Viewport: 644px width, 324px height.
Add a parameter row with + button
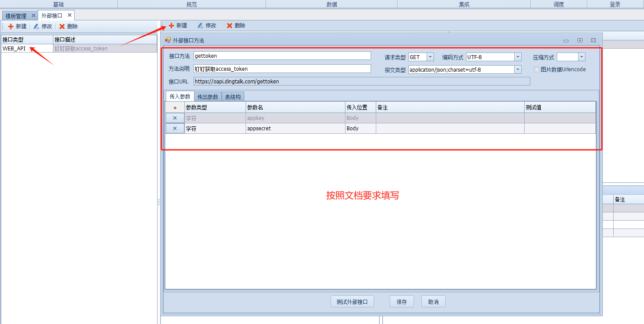tap(175, 108)
